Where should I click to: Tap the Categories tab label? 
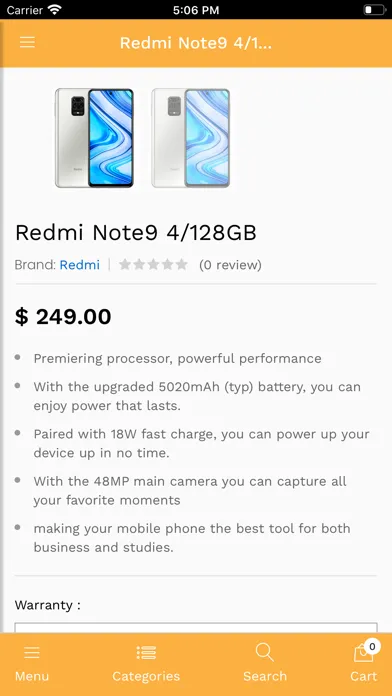pos(146,676)
